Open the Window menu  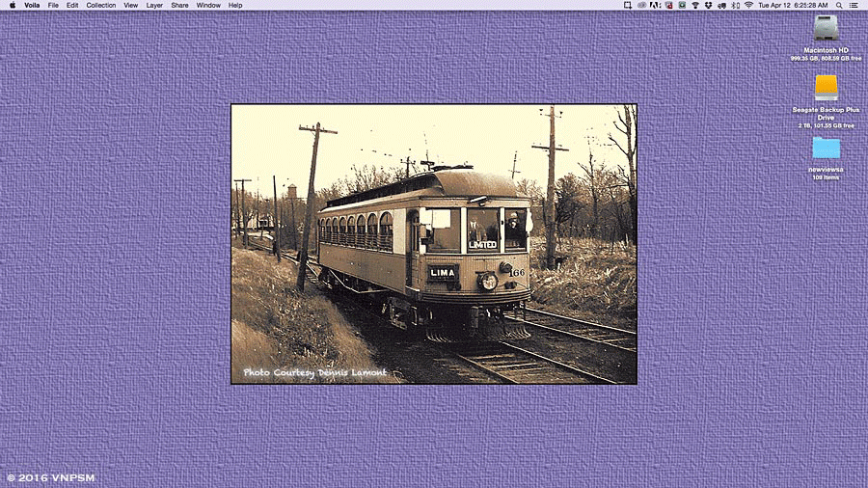tap(208, 5)
